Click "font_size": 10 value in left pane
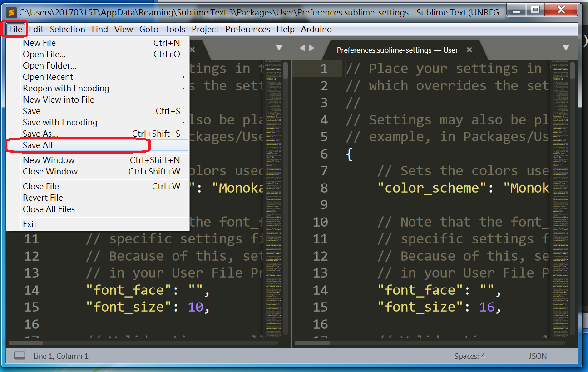The width and height of the screenshot is (588, 372). 195,307
